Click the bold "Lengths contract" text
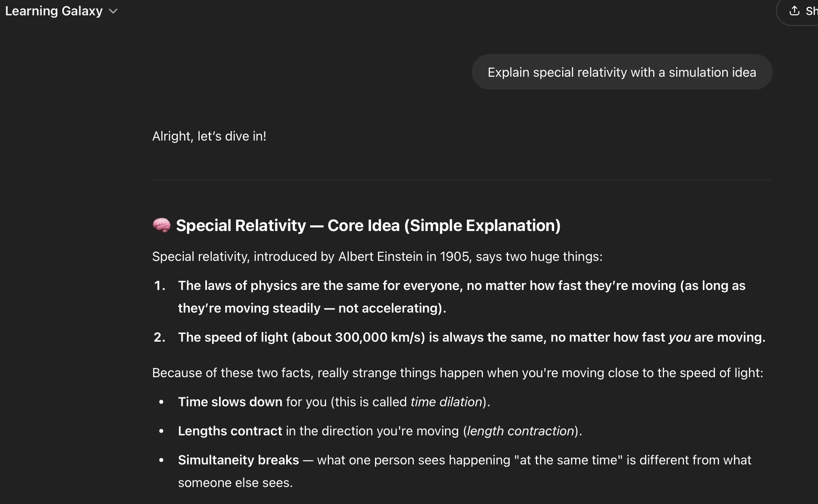Viewport: 818px width, 504px height. [x=230, y=431]
